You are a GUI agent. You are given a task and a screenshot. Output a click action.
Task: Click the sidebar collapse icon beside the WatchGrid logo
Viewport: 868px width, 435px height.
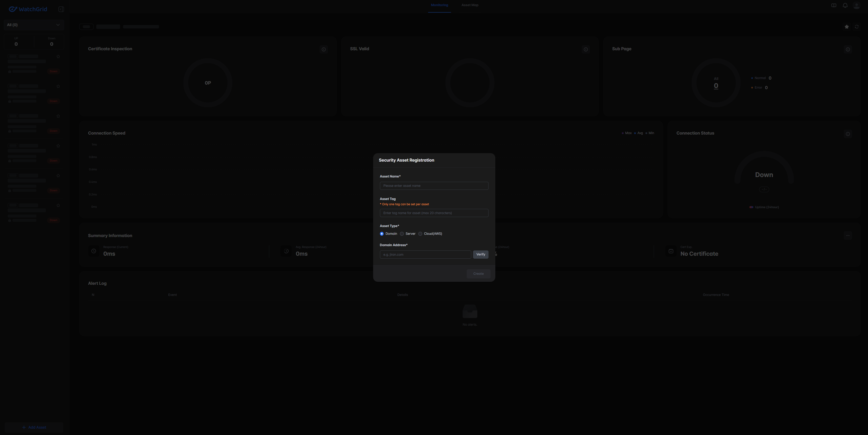(x=61, y=9)
